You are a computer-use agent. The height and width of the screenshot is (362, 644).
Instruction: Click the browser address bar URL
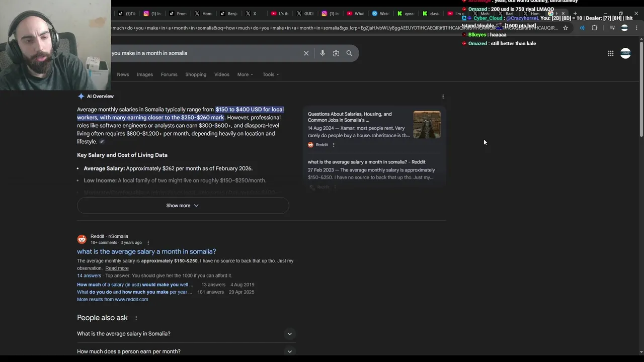[335, 28]
